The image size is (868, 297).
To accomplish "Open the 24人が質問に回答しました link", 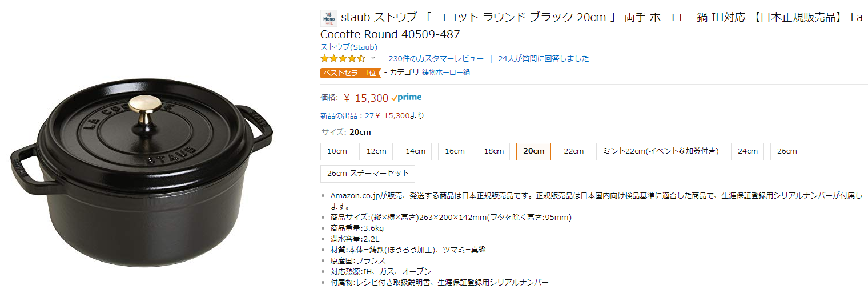I will point(543,58).
